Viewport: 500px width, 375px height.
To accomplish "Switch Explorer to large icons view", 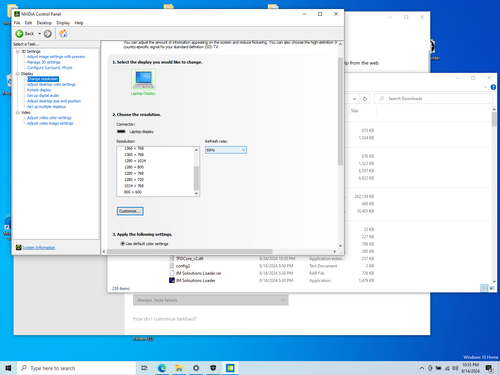I will pyautogui.click(x=492, y=288).
